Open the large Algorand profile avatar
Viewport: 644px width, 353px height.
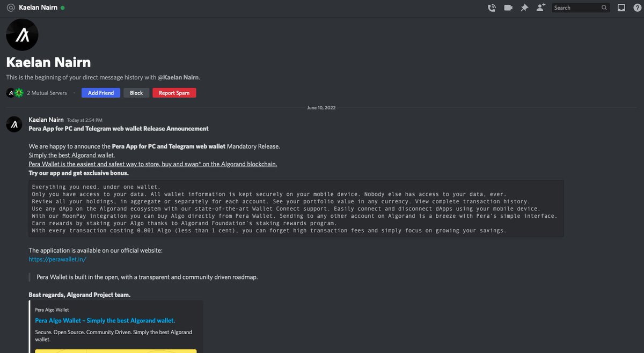tap(22, 35)
